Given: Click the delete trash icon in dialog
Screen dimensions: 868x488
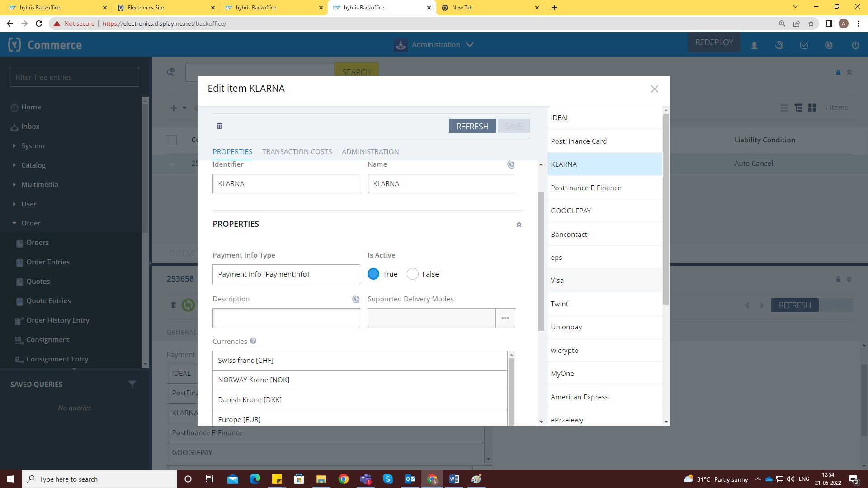Looking at the screenshot, I should [219, 126].
